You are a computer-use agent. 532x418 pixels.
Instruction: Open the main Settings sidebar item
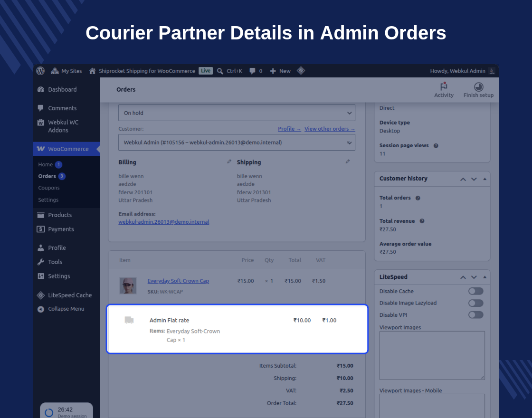[x=59, y=276]
